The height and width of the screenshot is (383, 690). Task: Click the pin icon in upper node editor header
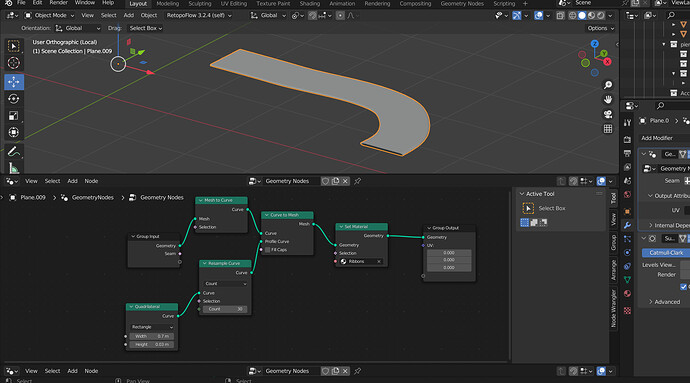(x=358, y=181)
